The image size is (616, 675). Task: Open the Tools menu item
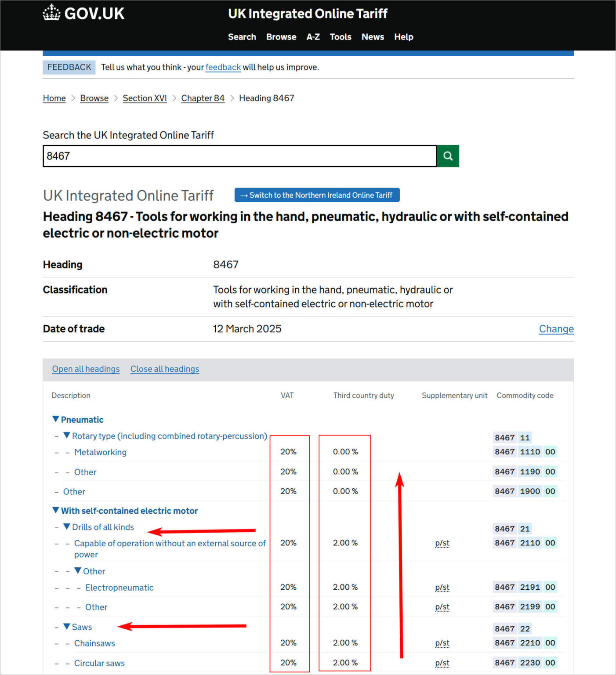tap(341, 37)
